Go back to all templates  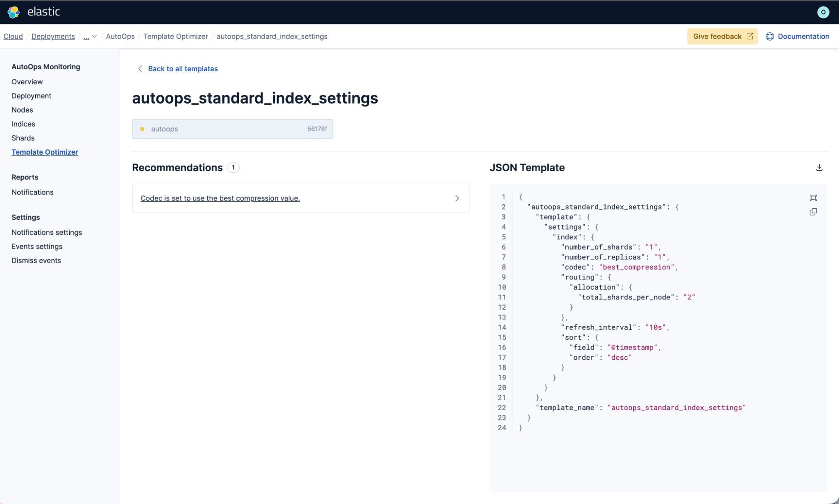(x=183, y=69)
